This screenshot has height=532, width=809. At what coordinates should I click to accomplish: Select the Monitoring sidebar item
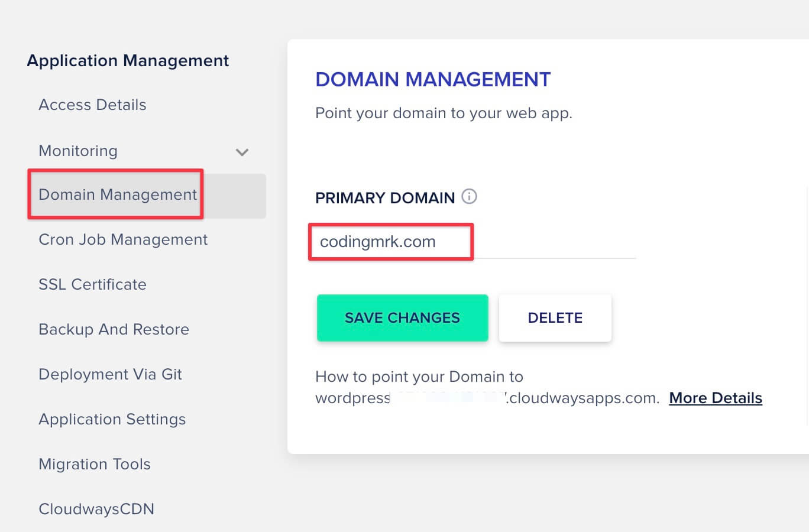pos(78,151)
